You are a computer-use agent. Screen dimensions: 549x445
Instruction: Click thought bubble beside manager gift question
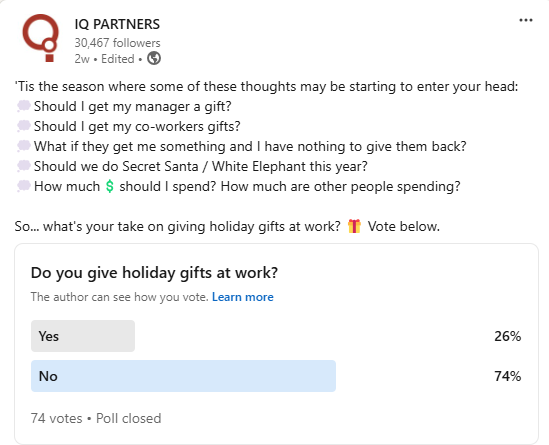coord(23,106)
